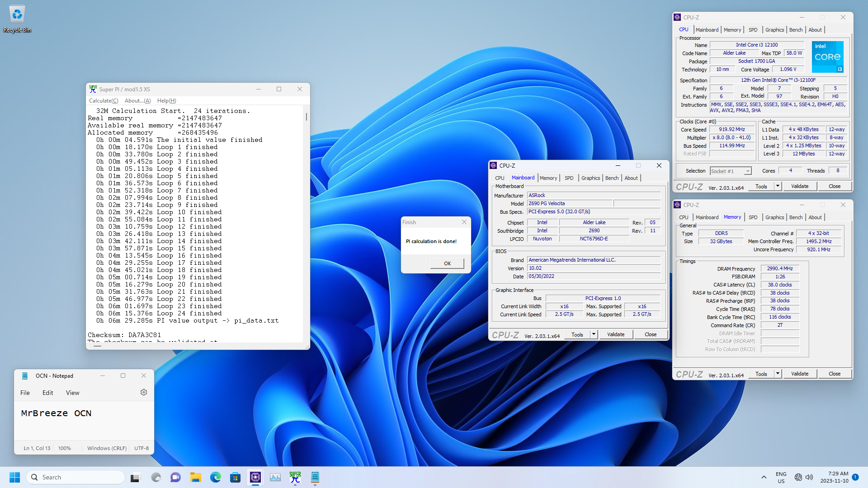Open File Explorer from the taskbar
Image resolution: width=868 pixels, height=488 pixels.
point(195,477)
